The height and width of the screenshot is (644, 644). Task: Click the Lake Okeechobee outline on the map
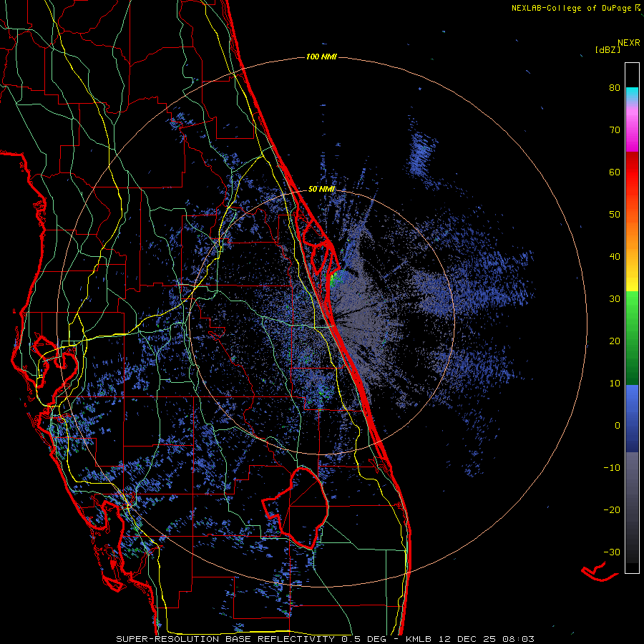[296, 508]
